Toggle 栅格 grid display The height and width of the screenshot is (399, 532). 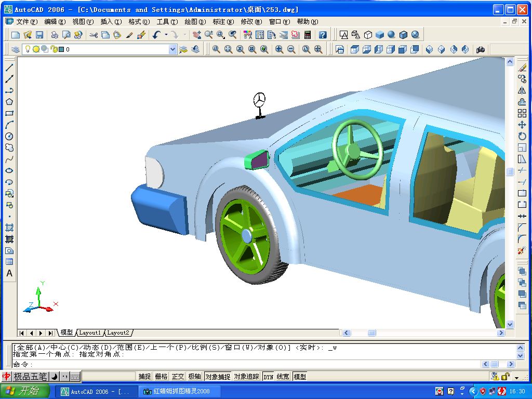(x=161, y=377)
